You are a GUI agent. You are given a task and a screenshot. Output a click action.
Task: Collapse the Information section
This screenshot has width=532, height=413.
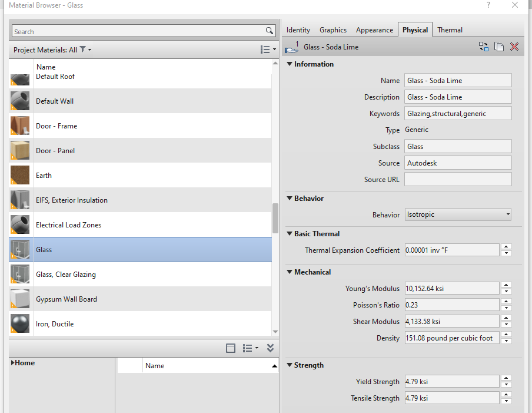coord(288,64)
